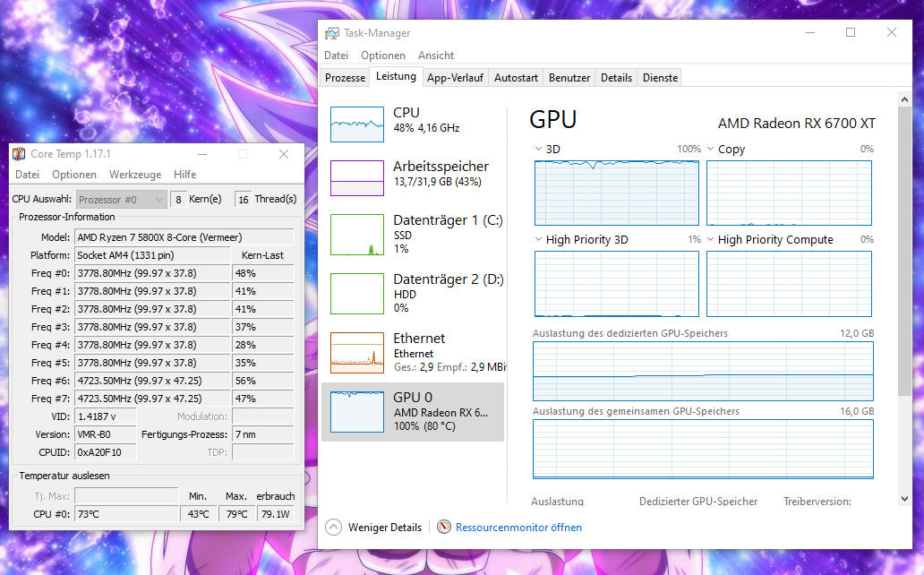924x575 pixels.
Task: Select the Ethernet network entry
Action: 413,352
